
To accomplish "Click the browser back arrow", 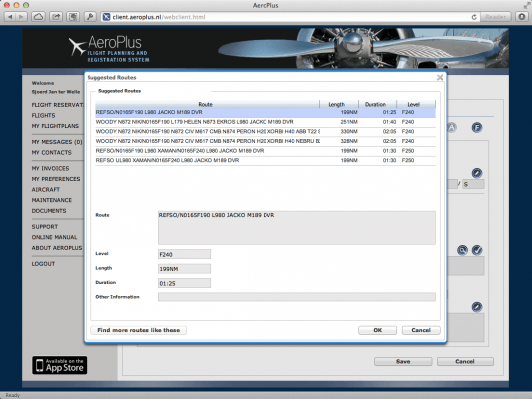I will [x=10, y=17].
